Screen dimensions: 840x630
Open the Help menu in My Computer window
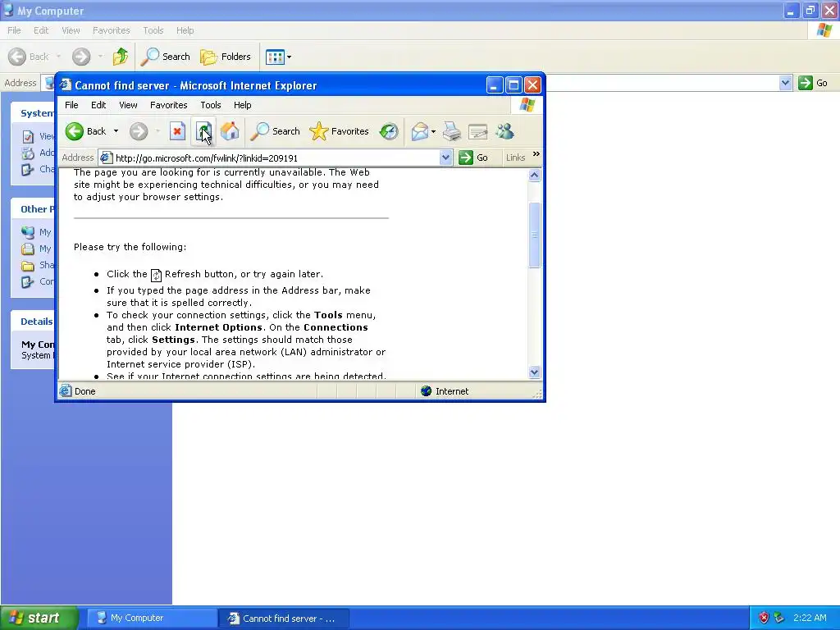(x=185, y=30)
